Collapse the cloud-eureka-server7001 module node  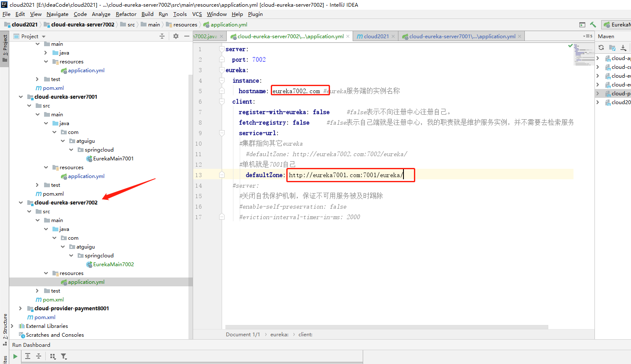(x=21, y=97)
